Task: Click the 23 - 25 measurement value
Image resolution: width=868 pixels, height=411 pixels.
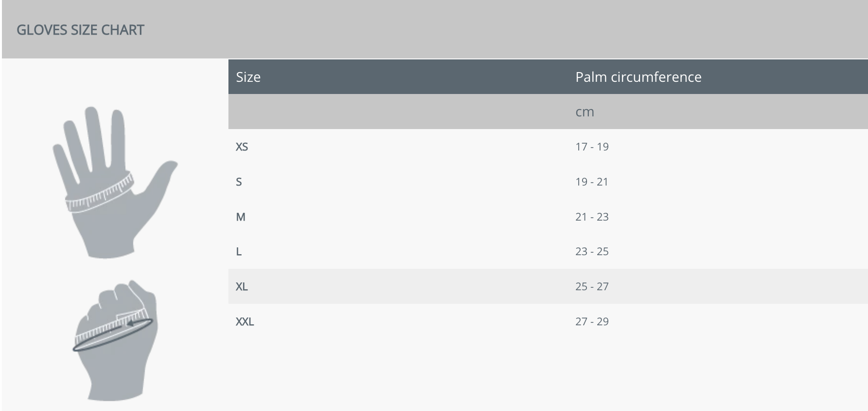Action: (592, 252)
